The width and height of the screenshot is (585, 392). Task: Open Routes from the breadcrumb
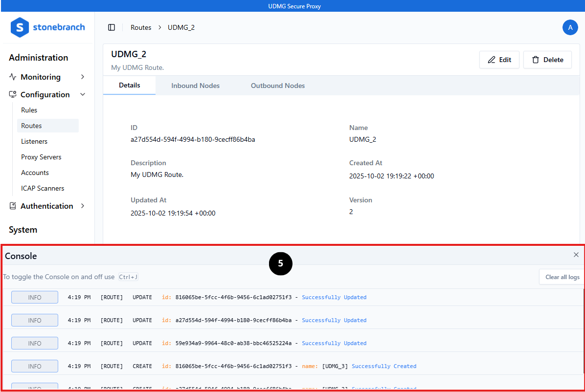tap(141, 27)
